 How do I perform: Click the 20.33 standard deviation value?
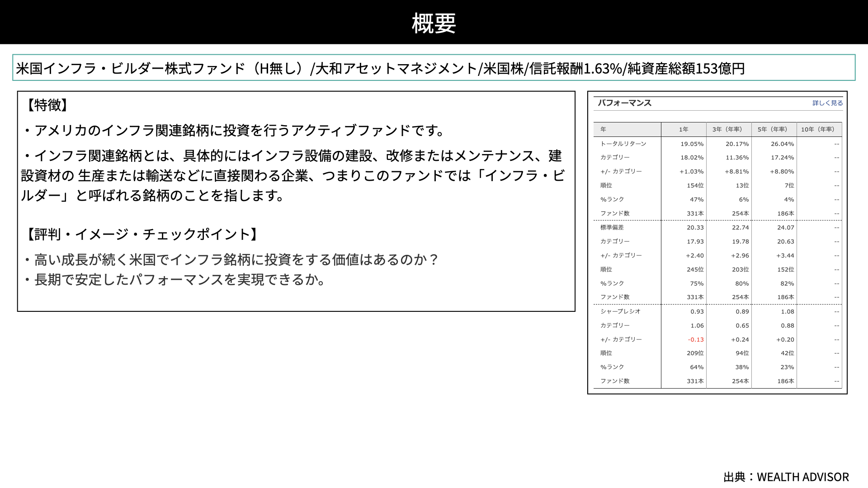point(695,228)
